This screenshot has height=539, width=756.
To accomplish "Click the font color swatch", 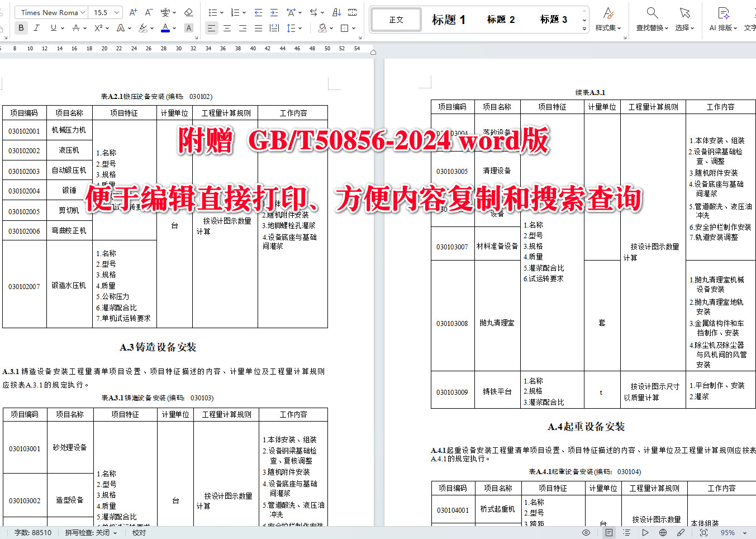I will (x=165, y=28).
